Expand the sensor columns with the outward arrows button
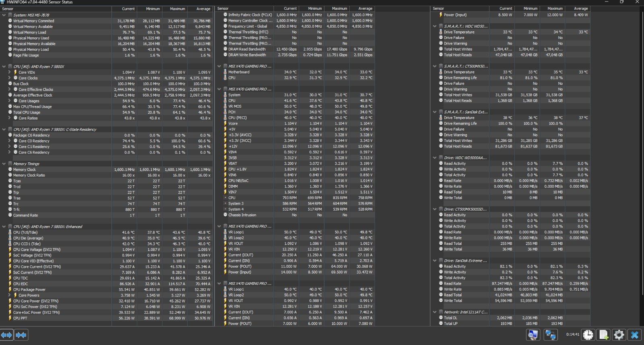This screenshot has width=644, height=345. (x=7, y=335)
